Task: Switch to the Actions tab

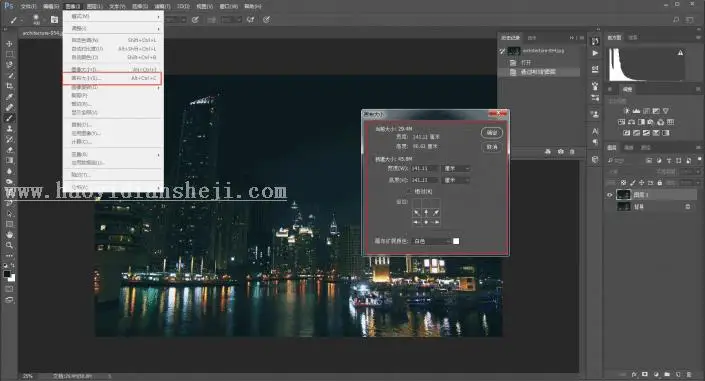Action: (532, 38)
